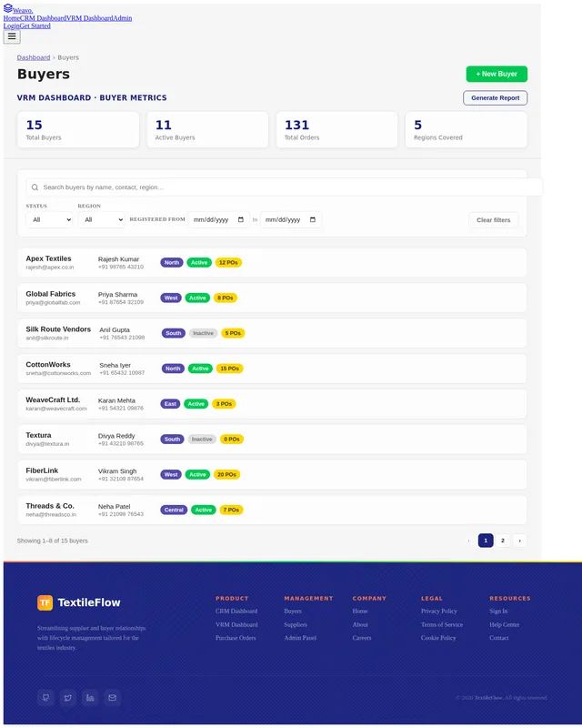Click the Dashboard breadcrumb link
This screenshot has width=582, height=728.
click(x=34, y=57)
